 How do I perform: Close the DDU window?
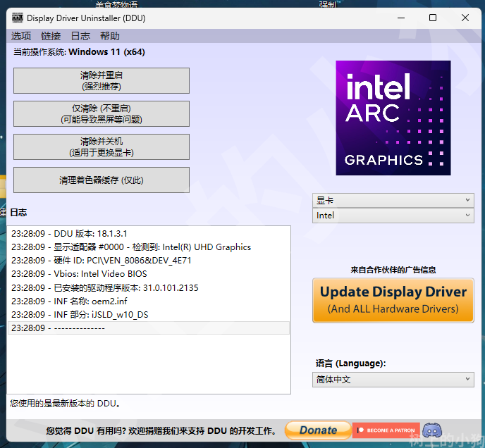click(465, 18)
